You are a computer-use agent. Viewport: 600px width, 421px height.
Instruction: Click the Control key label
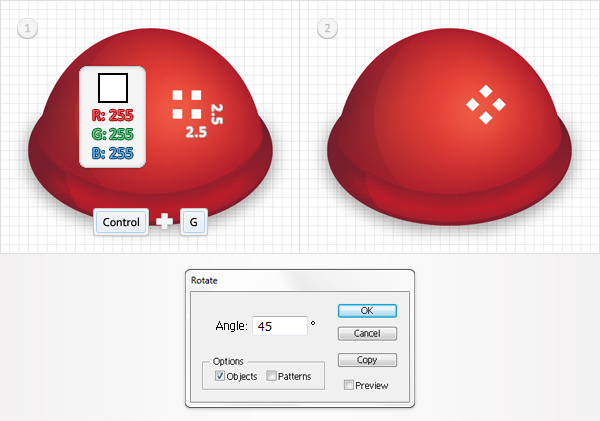pyautogui.click(x=121, y=222)
